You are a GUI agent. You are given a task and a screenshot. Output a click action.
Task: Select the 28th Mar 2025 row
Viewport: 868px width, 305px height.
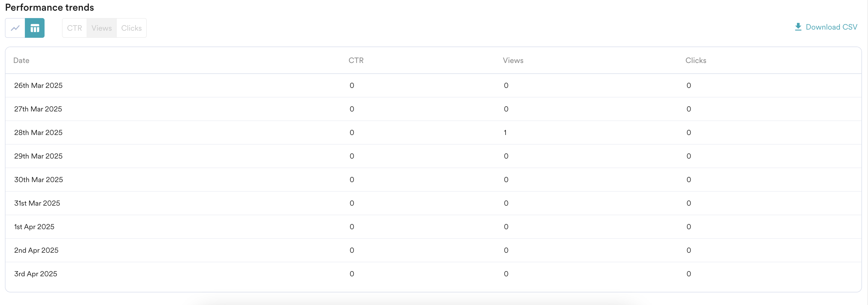point(38,132)
